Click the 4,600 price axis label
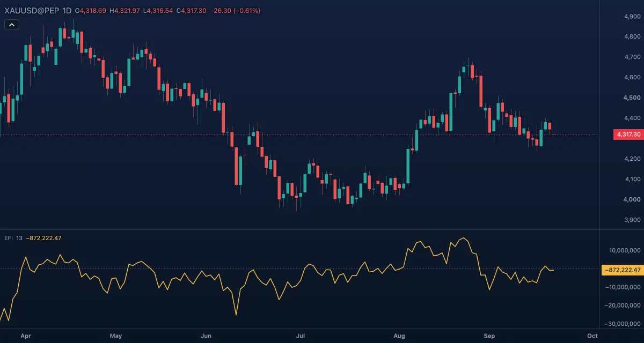The width and height of the screenshot is (644, 343). pyautogui.click(x=632, y=78)
